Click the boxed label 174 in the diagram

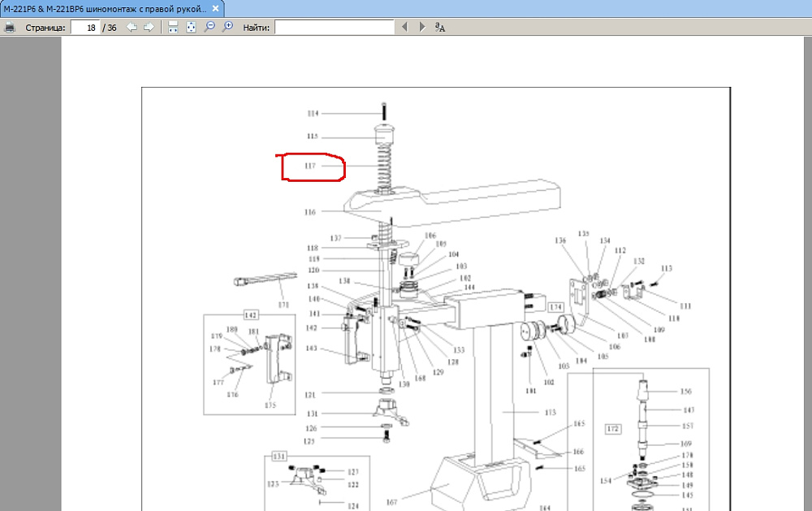pos(555,307)
